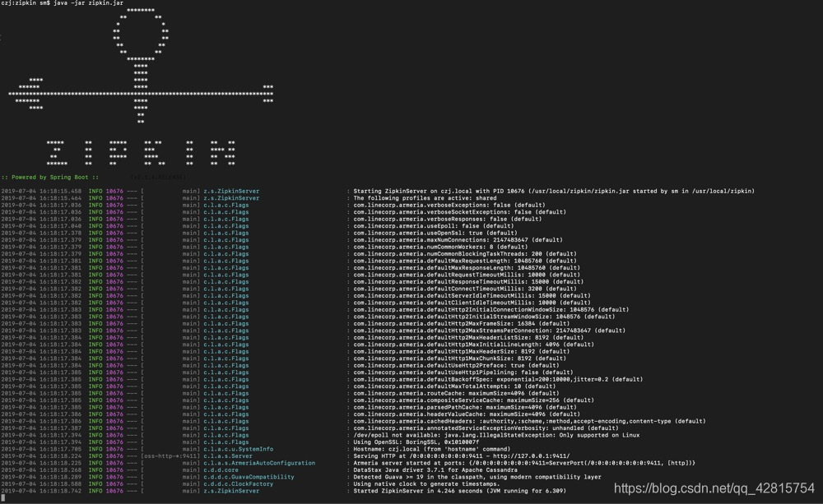Select the timestamp 16:18:18.742
The height and width of the screenshot is (504, 823).
60,491
